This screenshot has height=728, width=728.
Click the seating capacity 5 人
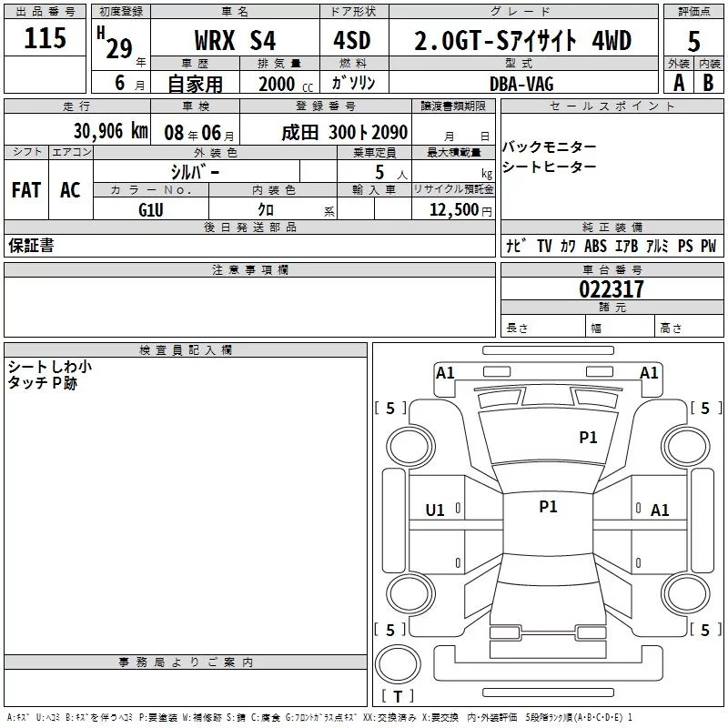391,173
